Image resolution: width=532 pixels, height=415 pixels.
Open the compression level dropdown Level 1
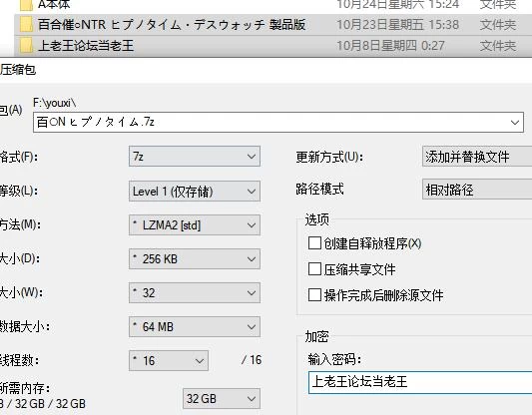pyautogui.click(x=195, y=192)
